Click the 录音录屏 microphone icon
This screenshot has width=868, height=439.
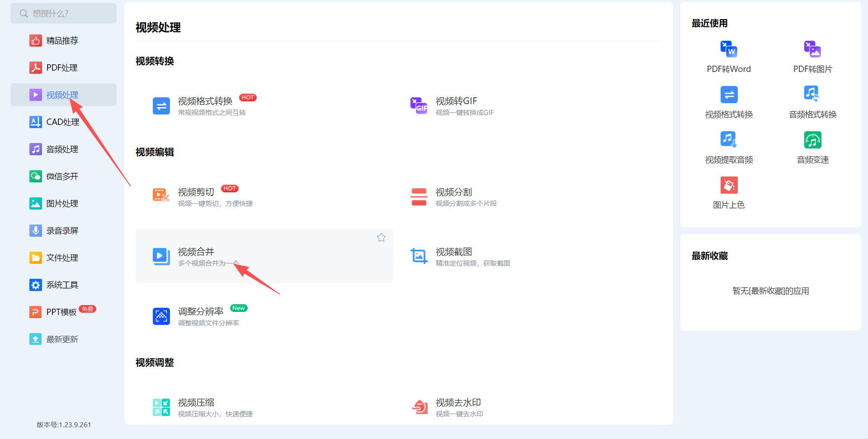(x=35, y=231)
